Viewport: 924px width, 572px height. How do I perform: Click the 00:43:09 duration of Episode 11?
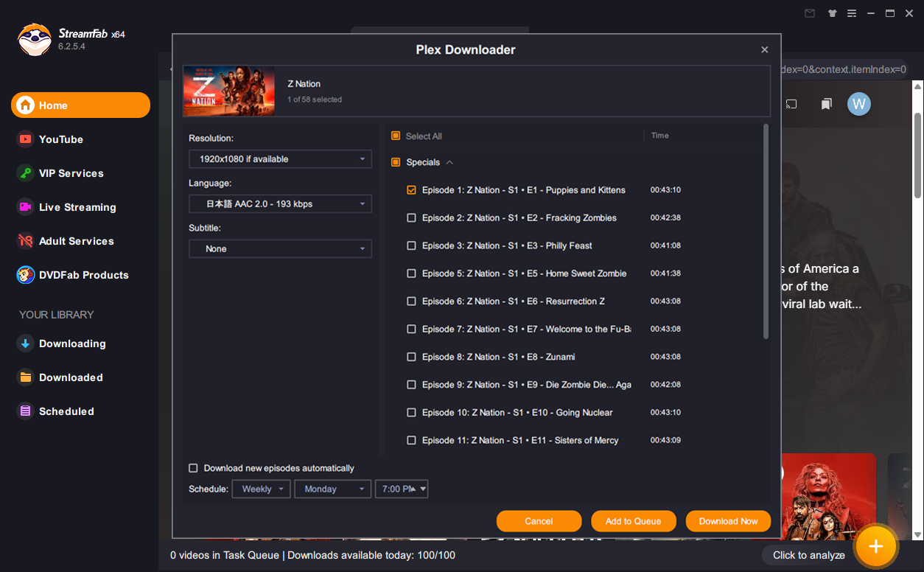pyautogui.click(x=665, y=441)
